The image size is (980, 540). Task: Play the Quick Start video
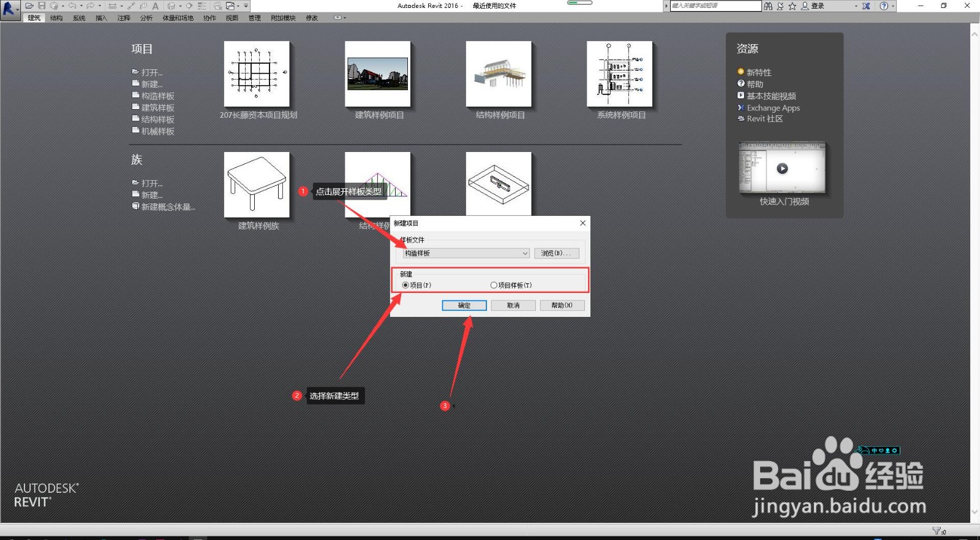coord(782,169)
